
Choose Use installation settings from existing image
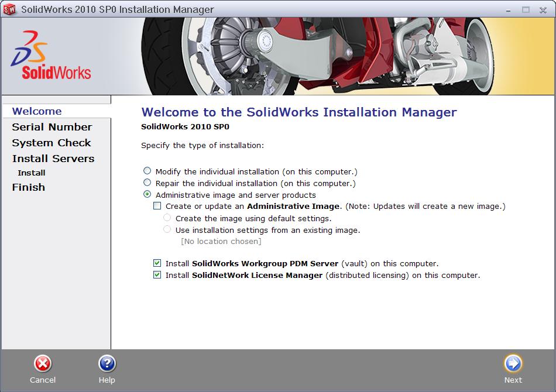pos(167,229)
